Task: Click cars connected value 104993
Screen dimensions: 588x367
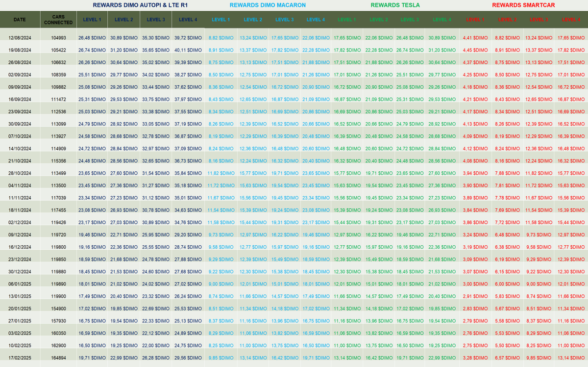Action: coord(58,38)
